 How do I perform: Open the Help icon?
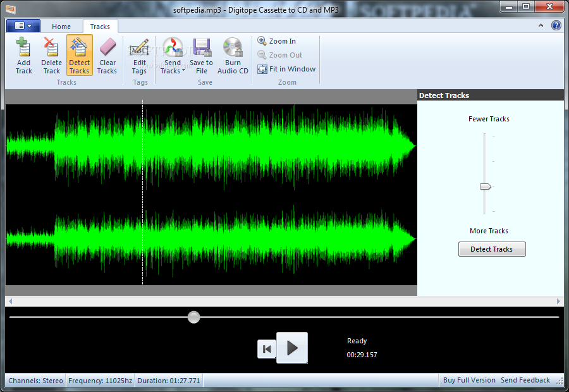pos(556,25)
